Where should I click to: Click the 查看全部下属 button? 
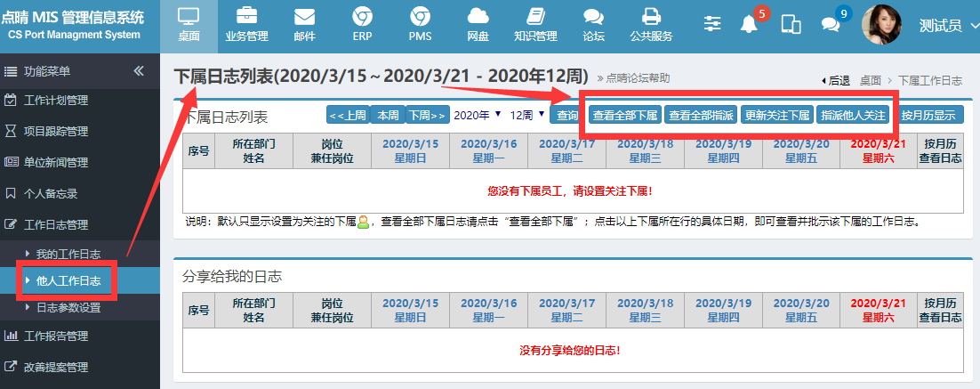coord(625,115)
